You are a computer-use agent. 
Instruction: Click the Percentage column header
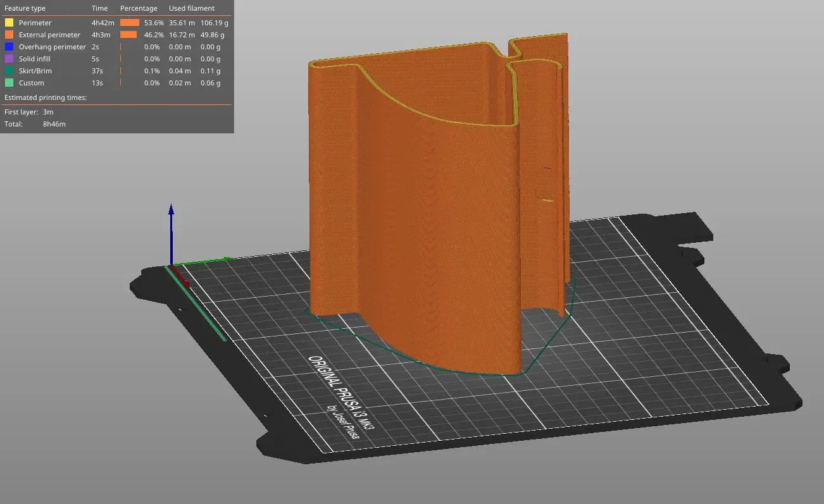(139, 8)
